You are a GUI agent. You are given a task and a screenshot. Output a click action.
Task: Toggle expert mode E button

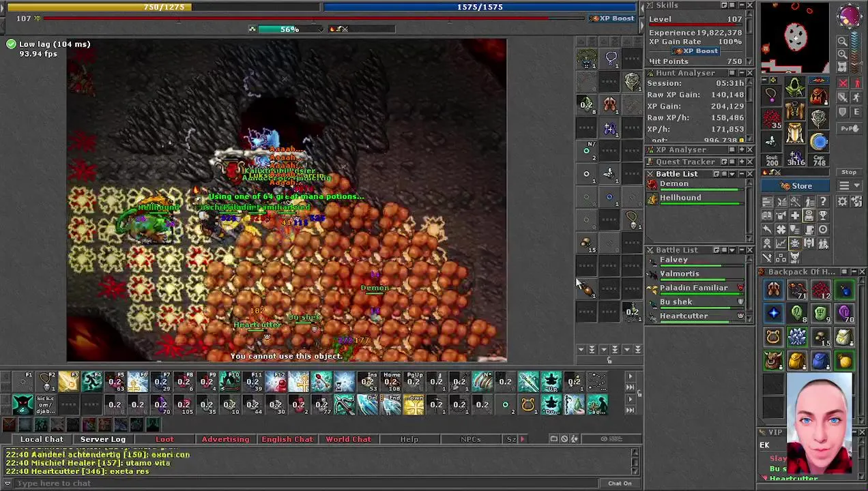(857, 111)
